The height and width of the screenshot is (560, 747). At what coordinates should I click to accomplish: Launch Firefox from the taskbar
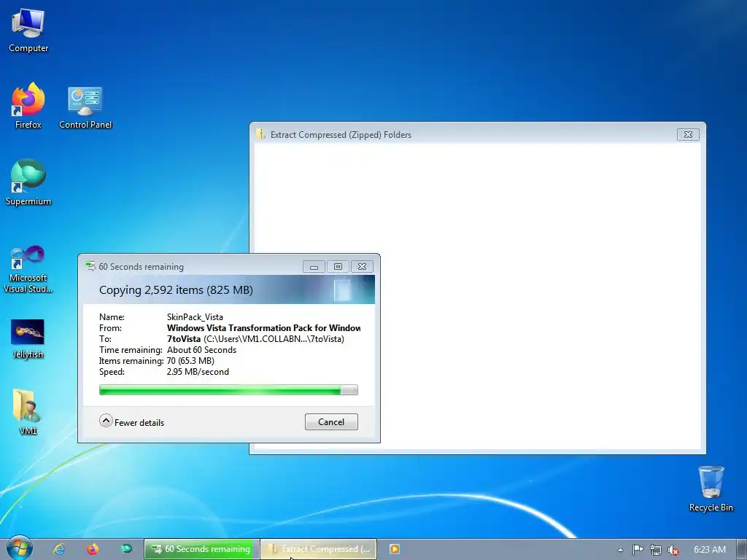(93, 549)
